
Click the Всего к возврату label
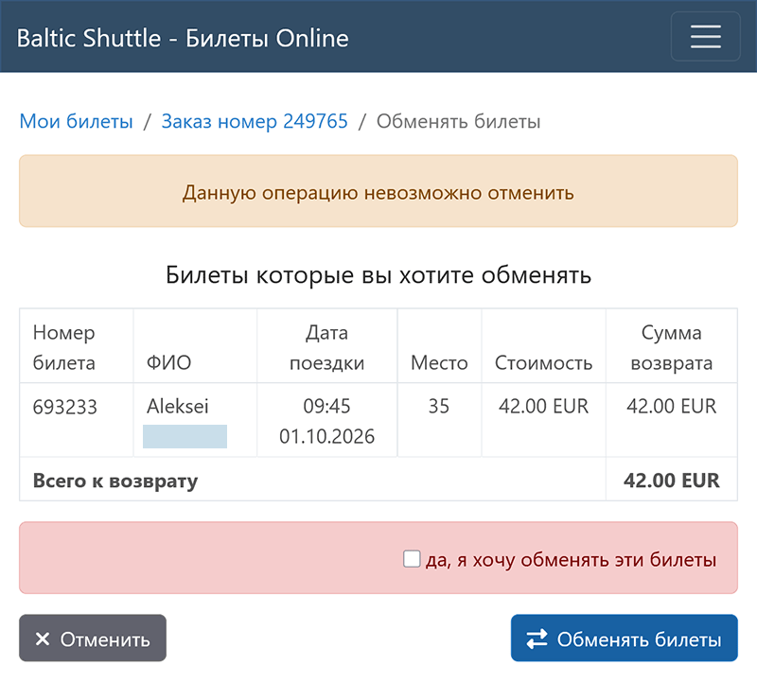click(x=115, y=481)
